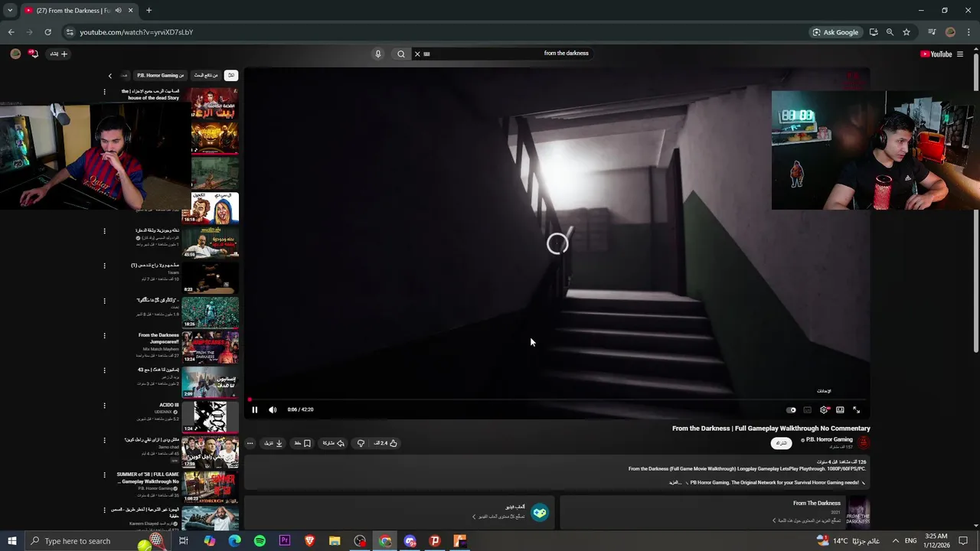
Task: Go back using Chrome back arrow
Action: pos(11,32)
